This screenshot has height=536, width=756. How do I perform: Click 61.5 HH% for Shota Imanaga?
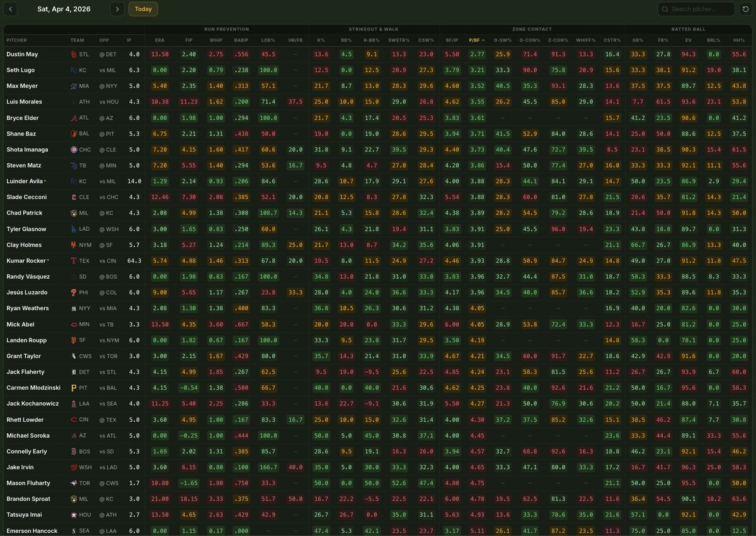(739, 149)
